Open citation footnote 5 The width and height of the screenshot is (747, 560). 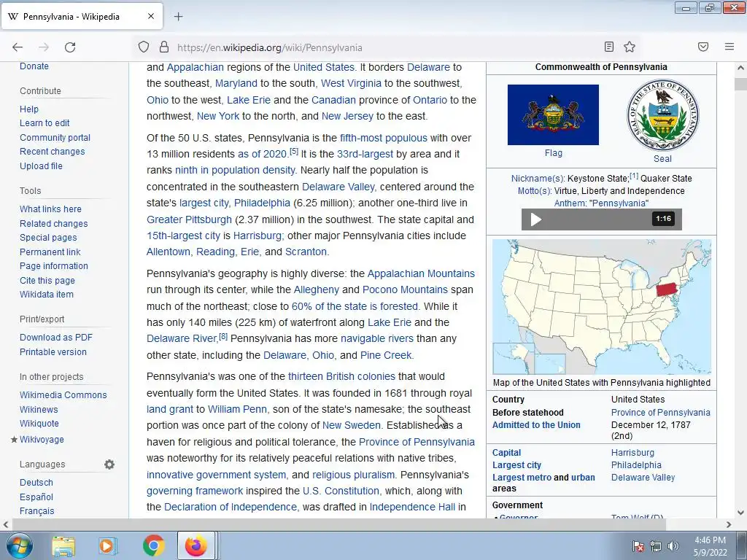pos(294,152)
